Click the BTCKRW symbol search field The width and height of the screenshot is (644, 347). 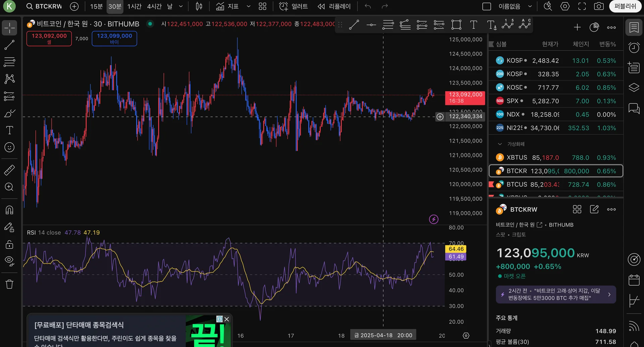coord(44,6)
